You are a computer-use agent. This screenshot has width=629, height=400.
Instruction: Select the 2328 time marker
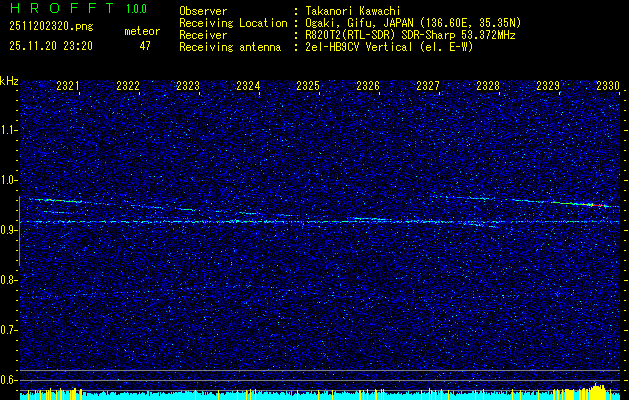pos(488,87)
